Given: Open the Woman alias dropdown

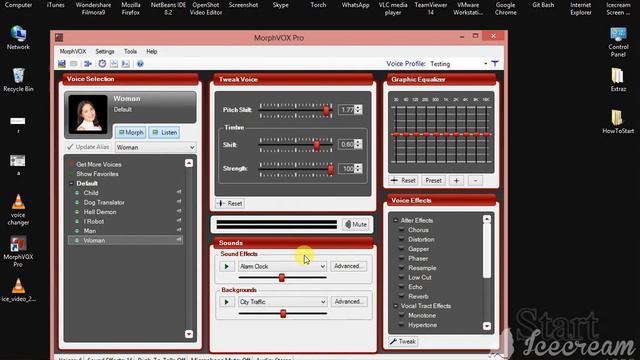Looking at the screenshot, I should click(192, 147).
